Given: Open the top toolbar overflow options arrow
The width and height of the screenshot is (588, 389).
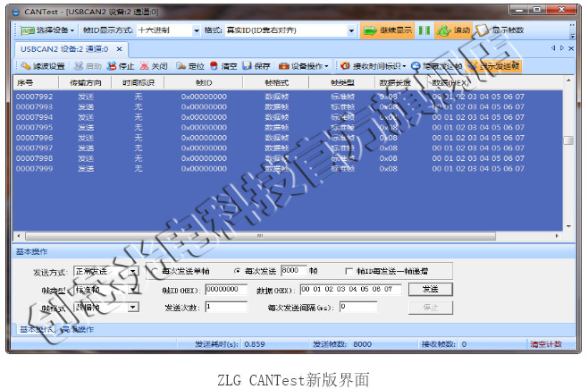Looking at the screenshot, I should point(572,36).
